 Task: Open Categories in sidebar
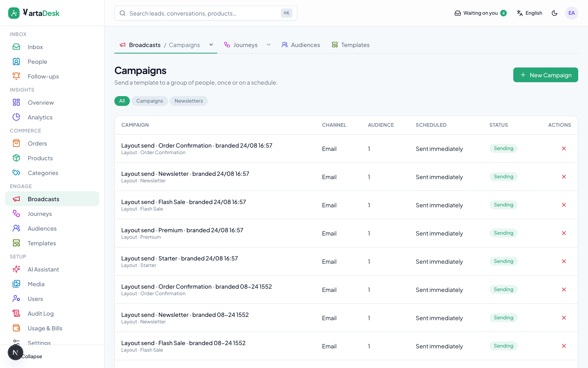click(x=52, y=173)
